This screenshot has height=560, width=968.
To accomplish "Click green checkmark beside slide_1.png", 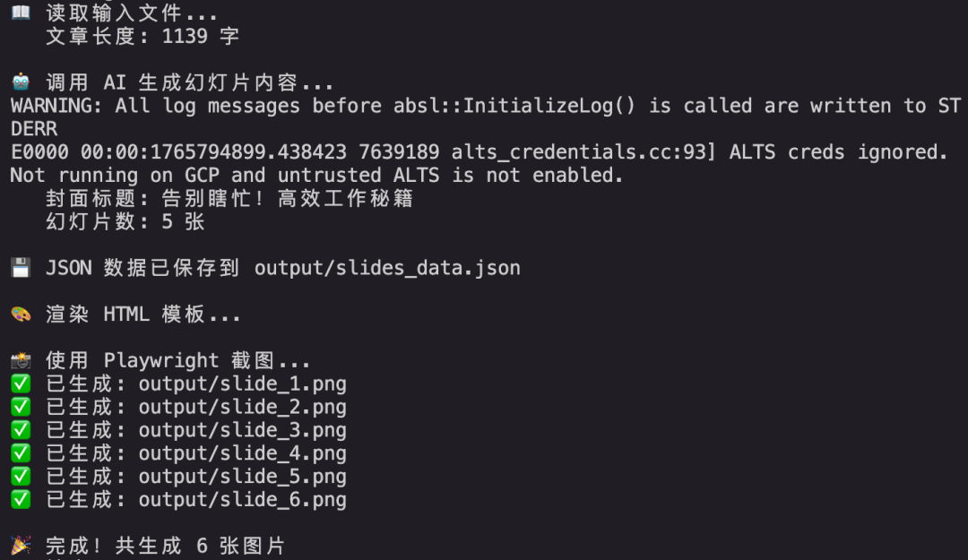I will 21,383.
